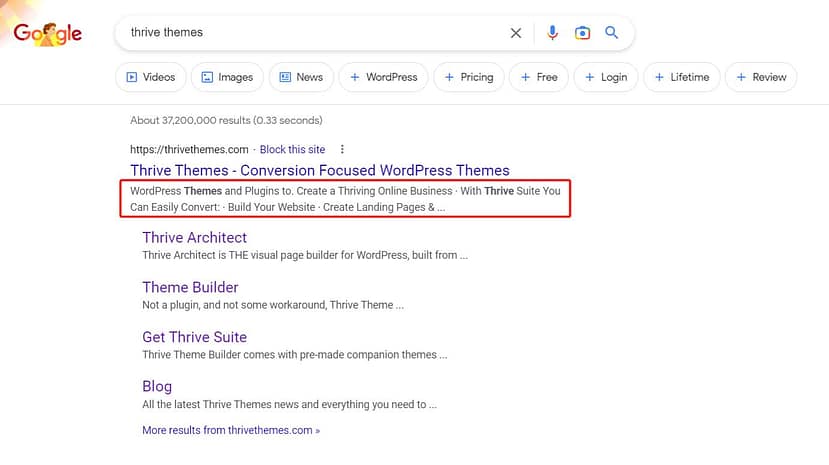Click snippet 'WordPress Themes and Plugins to. Create...'
The height and width of the screenshot is (465, 829).
point(345,199)
